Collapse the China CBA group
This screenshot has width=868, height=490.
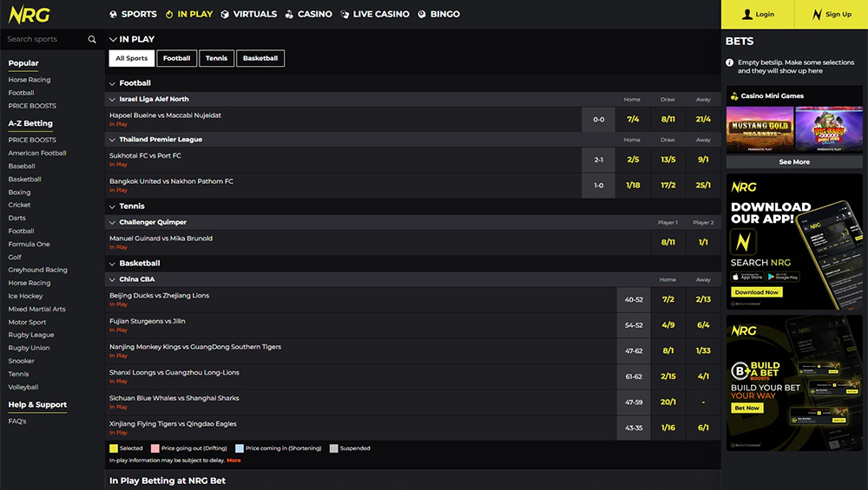tap(112, 280)
